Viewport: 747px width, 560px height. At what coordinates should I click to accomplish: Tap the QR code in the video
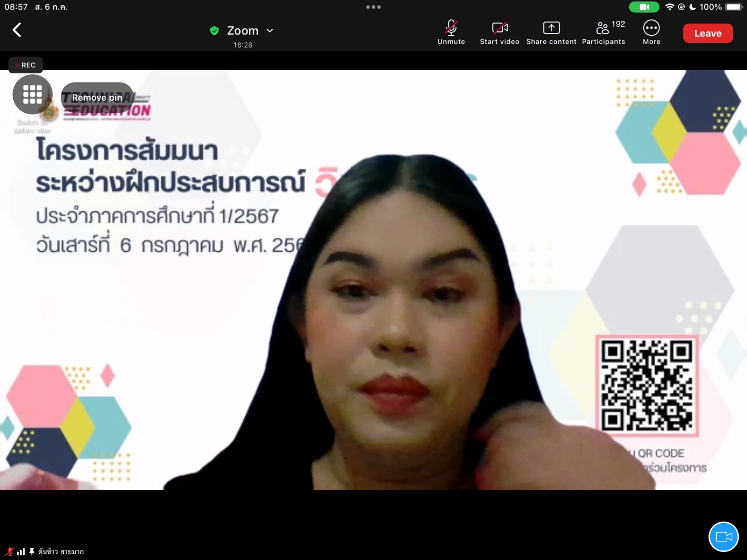(647, 386)
